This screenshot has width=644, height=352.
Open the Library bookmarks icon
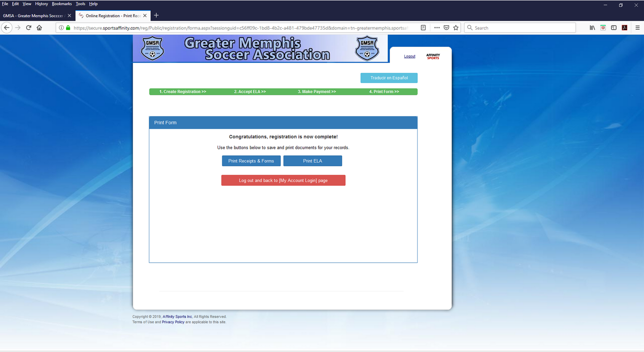592,28
